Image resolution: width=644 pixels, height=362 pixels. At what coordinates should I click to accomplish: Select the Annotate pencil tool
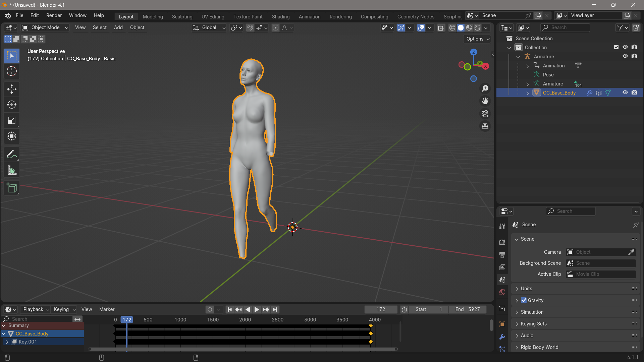click(x=12, y=154)
